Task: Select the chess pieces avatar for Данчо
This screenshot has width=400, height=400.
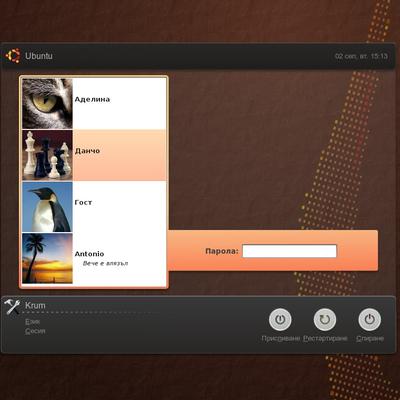Action: pos(47,155)
